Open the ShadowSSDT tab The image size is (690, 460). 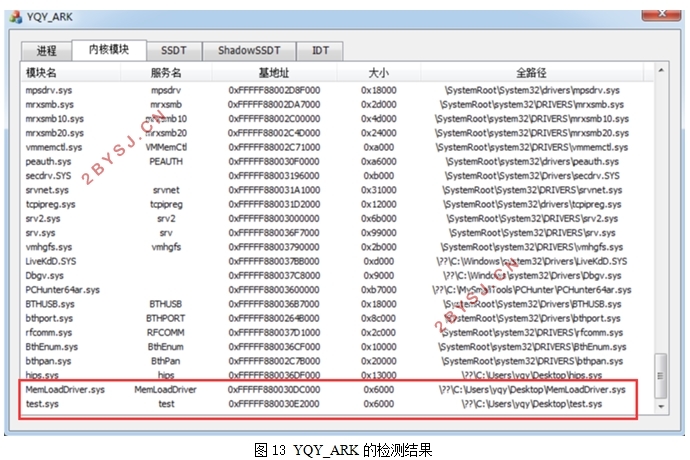pyautogui.click(x=249, y=51)
